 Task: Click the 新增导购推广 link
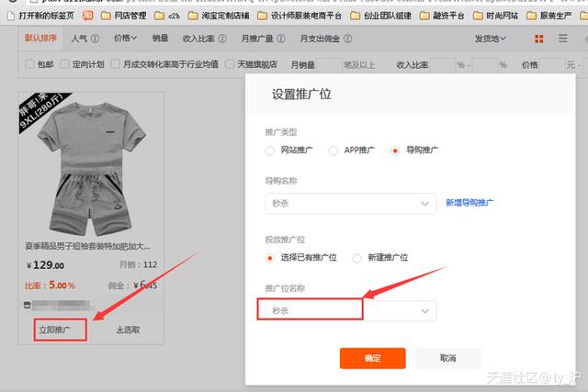tap(469, 203)
